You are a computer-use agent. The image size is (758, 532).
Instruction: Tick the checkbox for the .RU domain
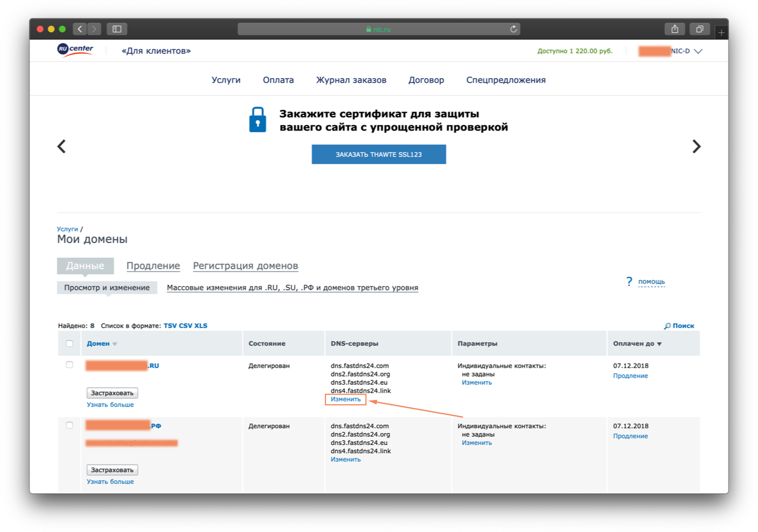pos(69,365)
